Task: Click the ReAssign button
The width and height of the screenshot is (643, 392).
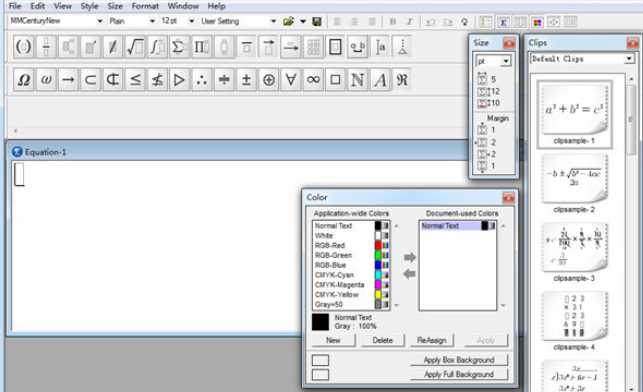Action: 432,340
